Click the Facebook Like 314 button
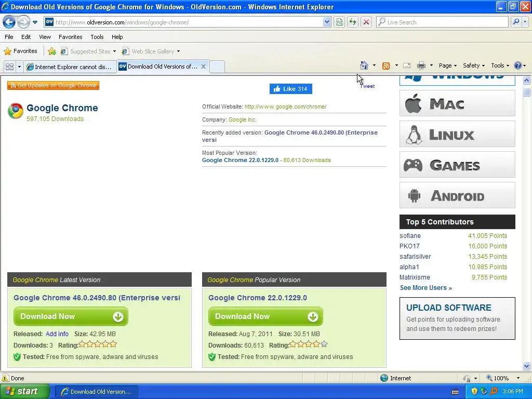 tap(291, 89)
